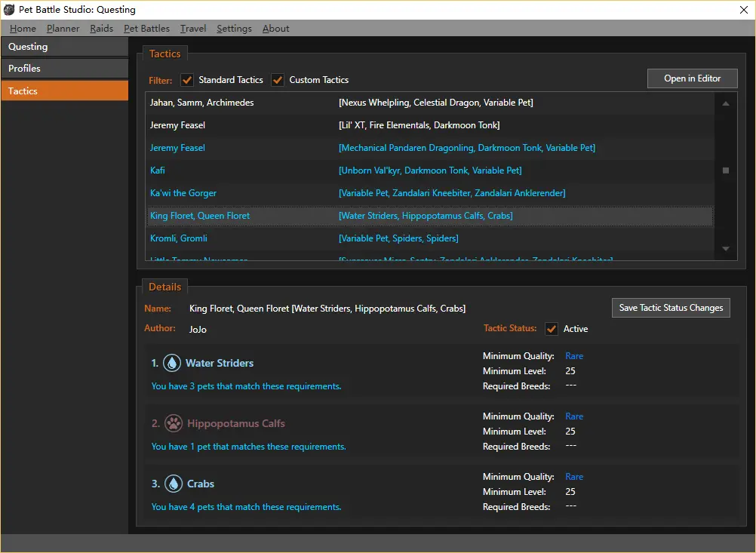Open the Pet Battles menu
756x553 pixels.
(x=147, y=29)
